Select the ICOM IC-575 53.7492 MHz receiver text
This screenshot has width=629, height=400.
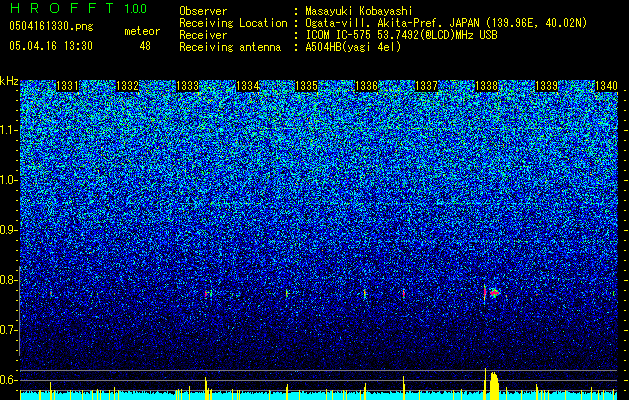click(401, 35)
